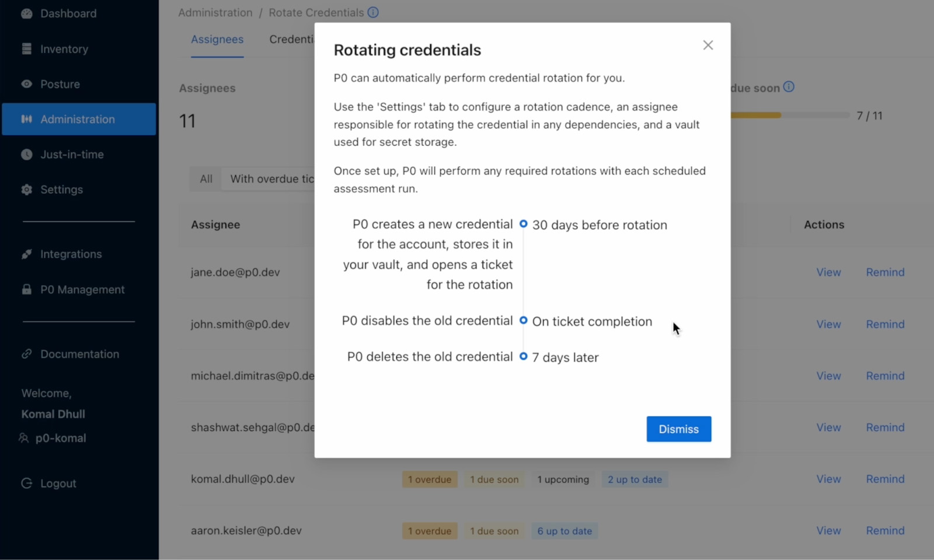Dismiss the Rotating credentials dialog
Image resolution: width=934 pixels, height=560 pixels.
click(678, 429)
